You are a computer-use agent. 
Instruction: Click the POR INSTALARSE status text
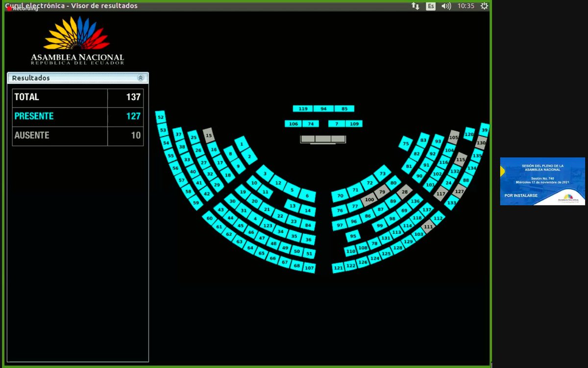pos(521,196)
